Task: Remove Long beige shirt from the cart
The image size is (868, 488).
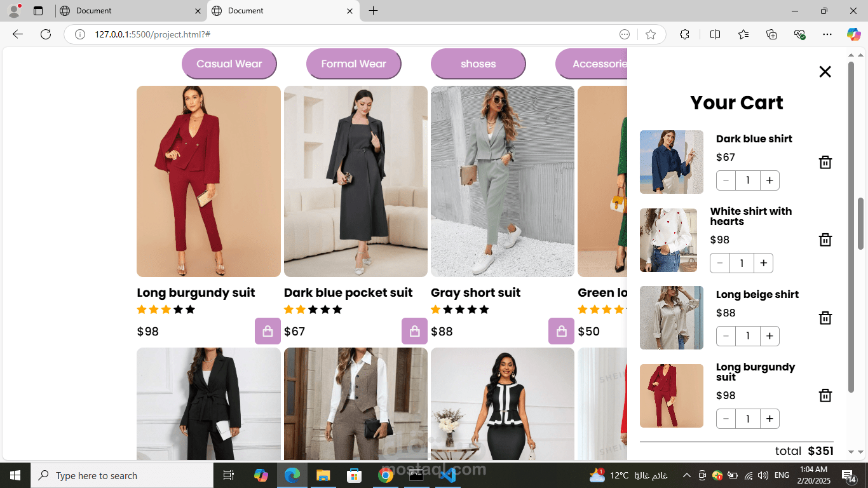Action: 825,318
